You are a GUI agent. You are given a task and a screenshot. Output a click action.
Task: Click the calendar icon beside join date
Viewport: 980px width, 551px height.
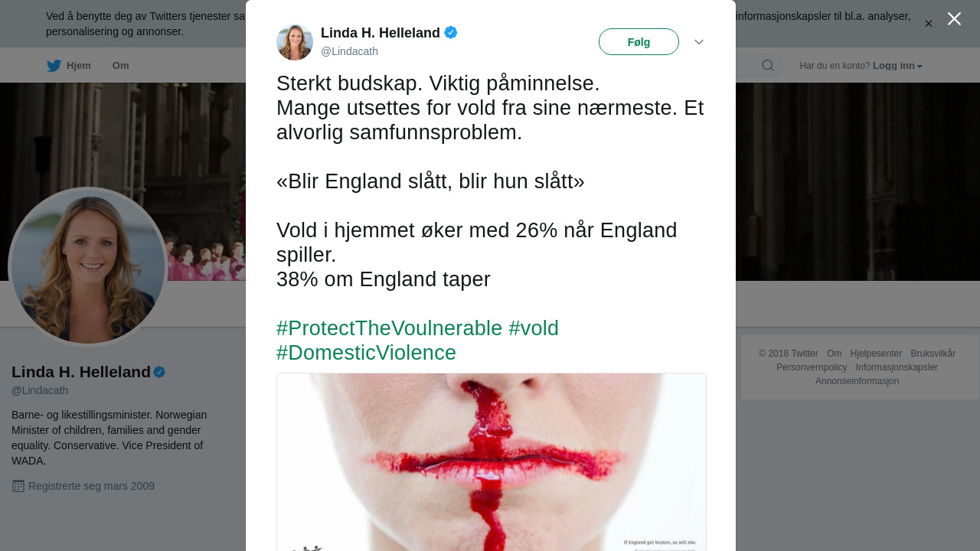click(x=18, y=486)
